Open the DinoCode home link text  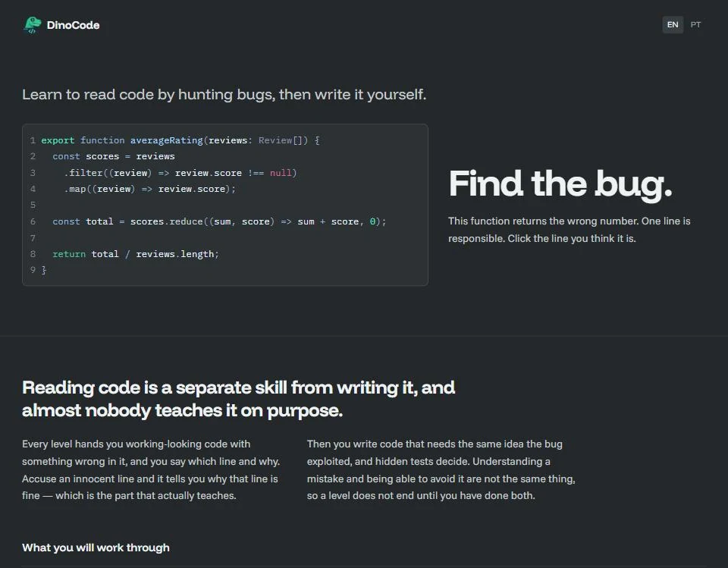click(73, 25)
